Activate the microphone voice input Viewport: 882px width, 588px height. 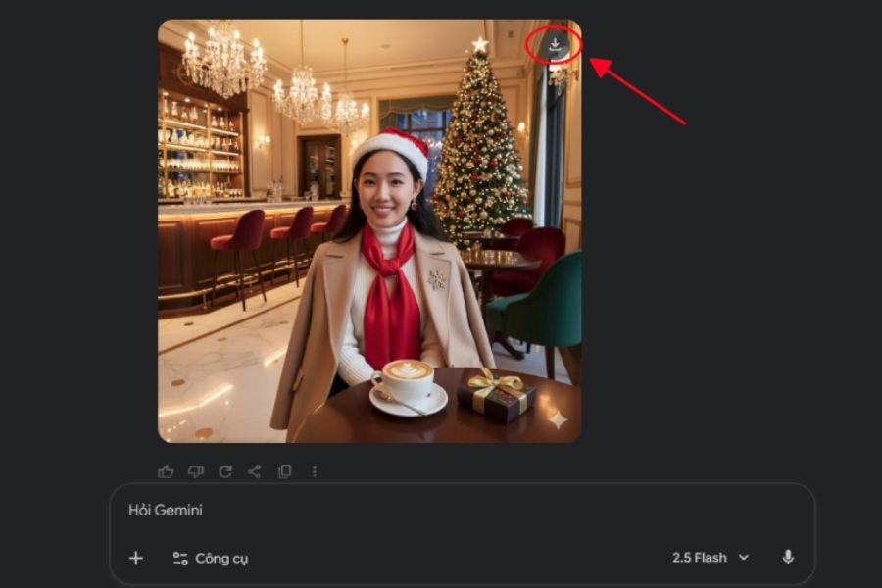click(788, 557)
